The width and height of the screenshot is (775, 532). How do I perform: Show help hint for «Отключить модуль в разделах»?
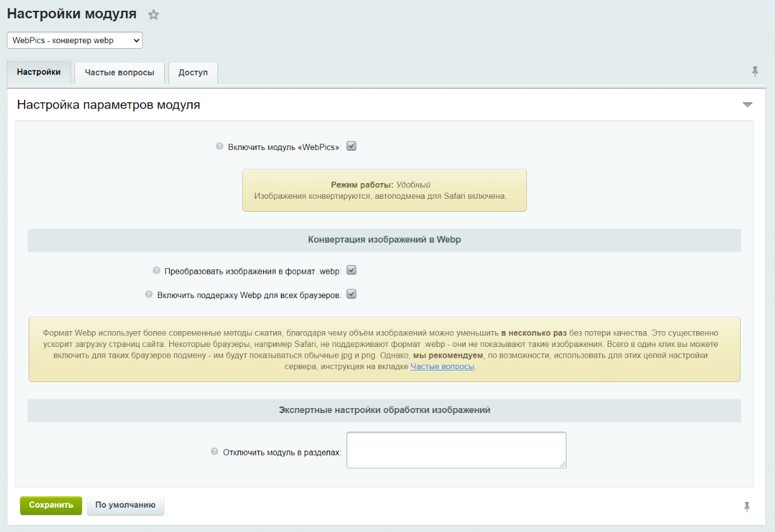[214, 452]
